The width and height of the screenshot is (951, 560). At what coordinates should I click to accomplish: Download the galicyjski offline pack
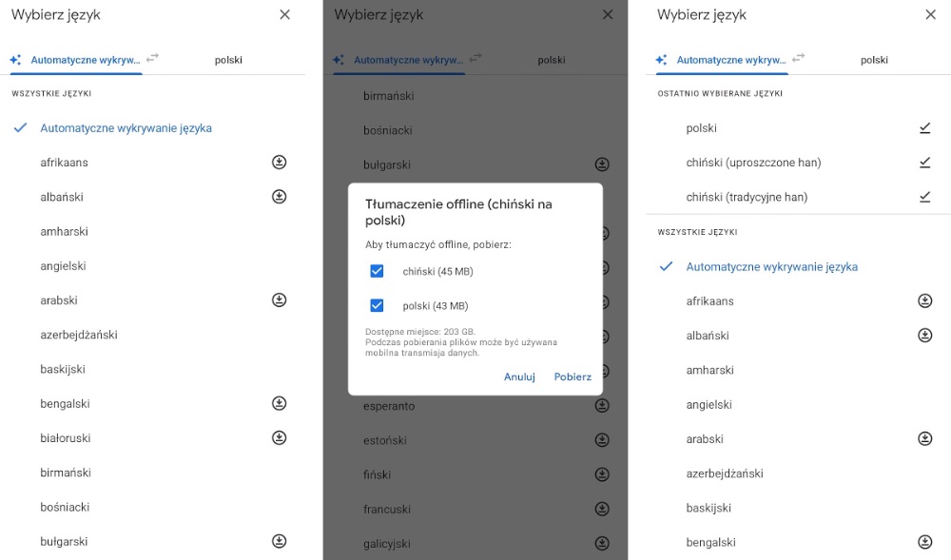[x=602, y=543]
